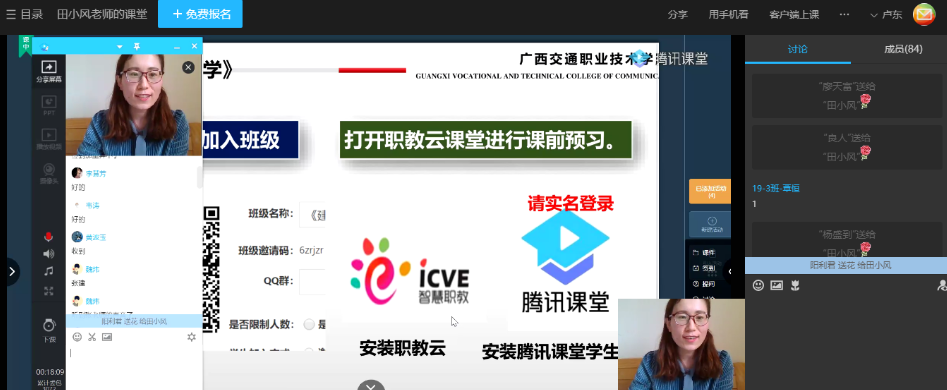The height and width of the screenshot is (390, 947).
Task: Open the mail envelope icon at top right
Action: click(x=923, y=14)
